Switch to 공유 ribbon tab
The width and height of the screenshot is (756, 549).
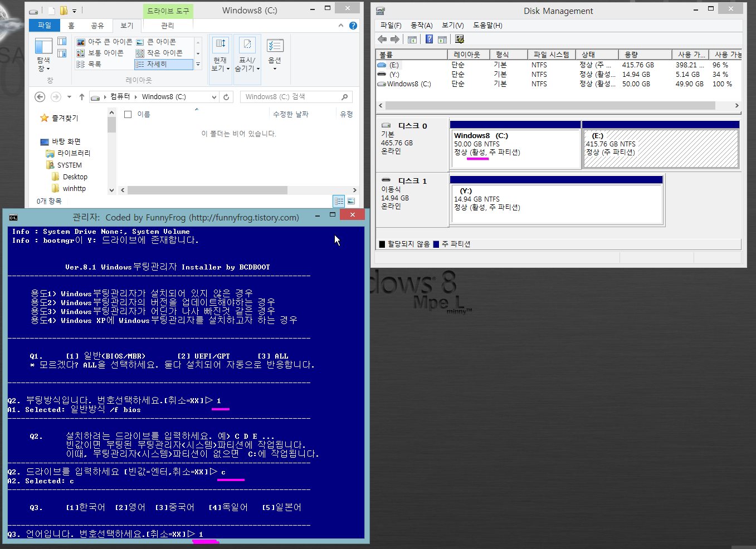(97, 26)
